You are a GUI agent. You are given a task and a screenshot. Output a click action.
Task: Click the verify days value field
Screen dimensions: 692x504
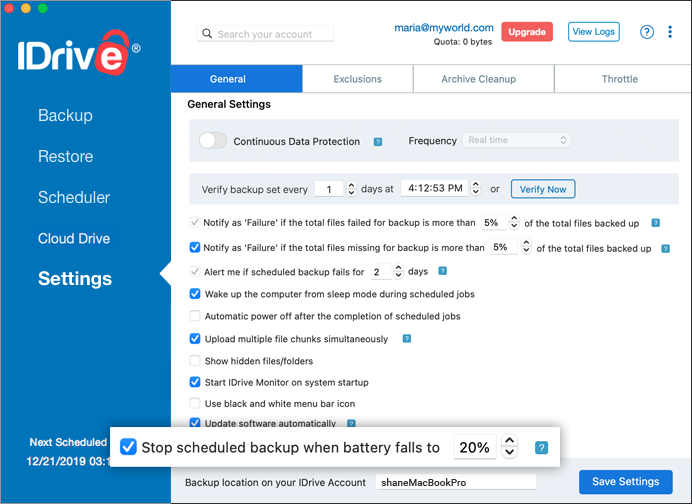(329, 189)
